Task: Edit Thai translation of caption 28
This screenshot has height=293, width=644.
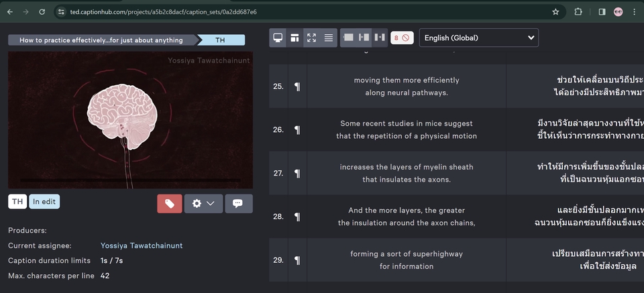Action: pos(576,217)
